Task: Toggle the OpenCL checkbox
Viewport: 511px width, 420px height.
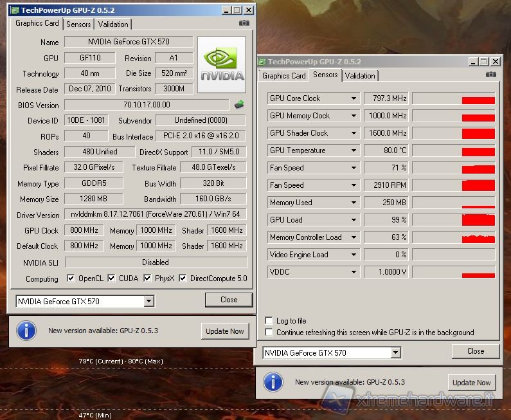Action: [71, 278]
